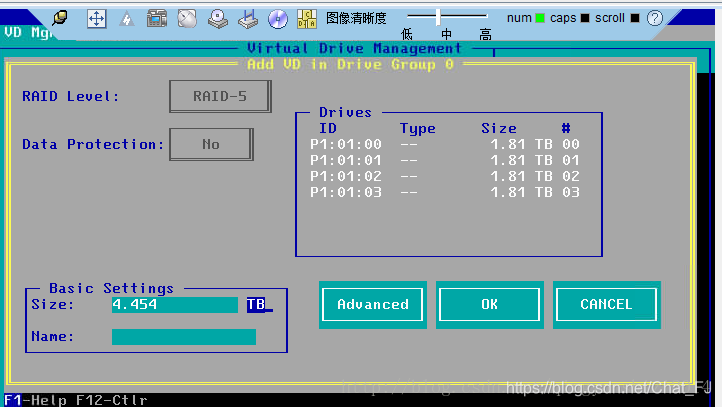Click the virtual CD drive icon
The width and height of the screenshot is (722, 407).
pyautogui.click(x=217, y=19)
